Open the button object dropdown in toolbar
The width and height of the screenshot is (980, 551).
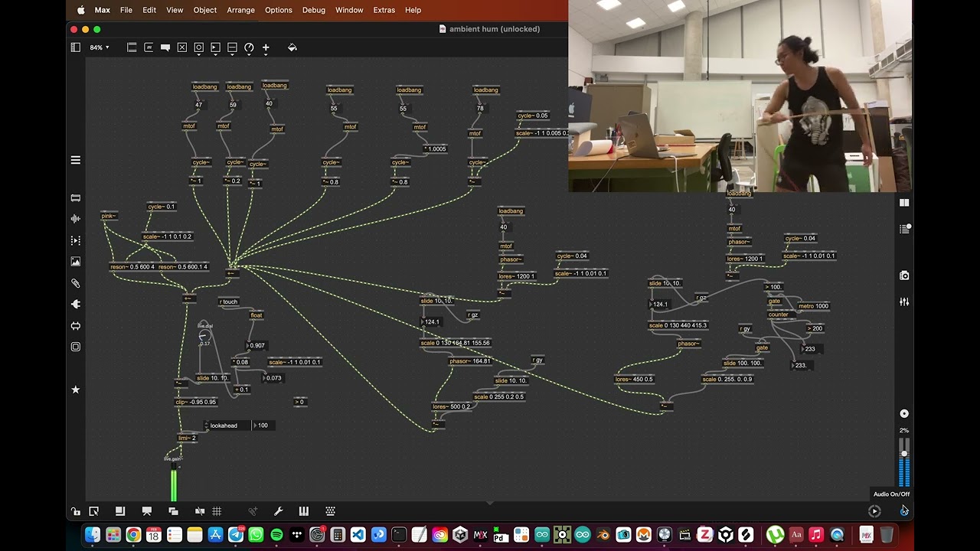pyautogui.click(x=198, y=47)
